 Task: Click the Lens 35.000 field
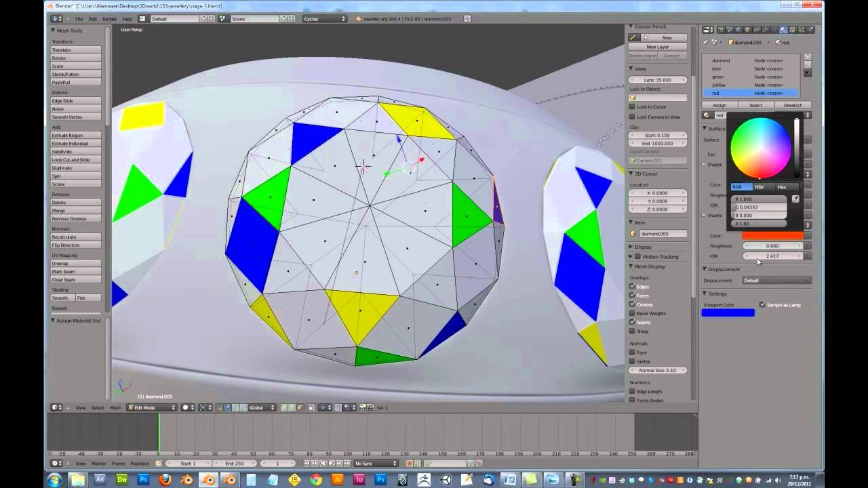point(658,80)
